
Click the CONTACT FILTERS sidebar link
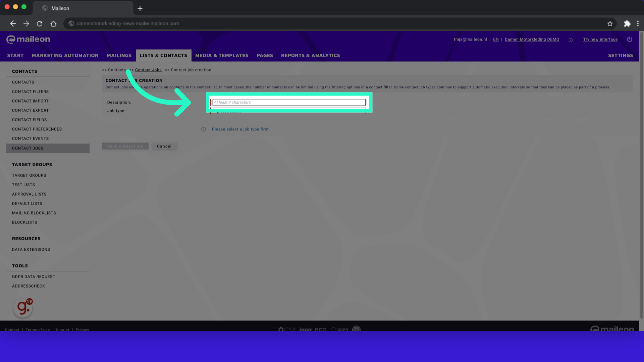(30, 92)
